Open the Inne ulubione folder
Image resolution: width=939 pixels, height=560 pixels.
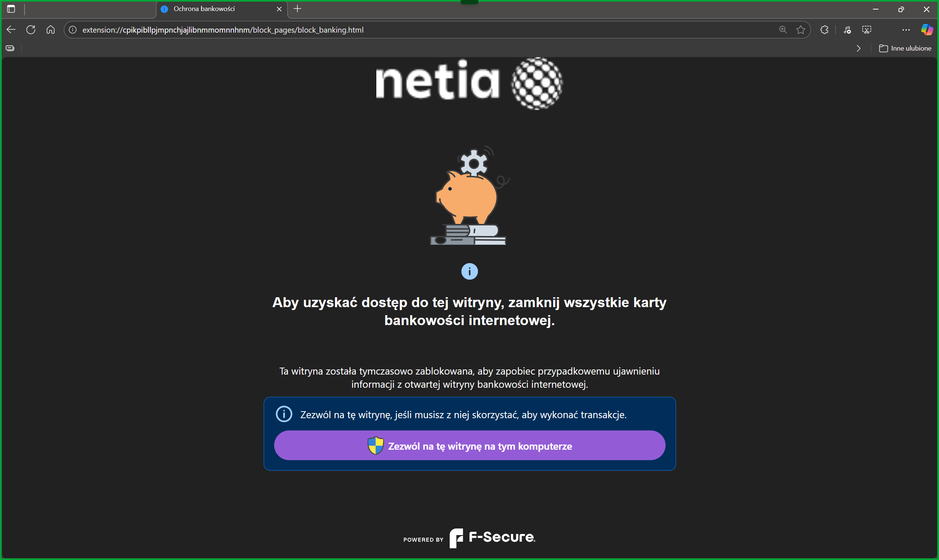point(905,48)
